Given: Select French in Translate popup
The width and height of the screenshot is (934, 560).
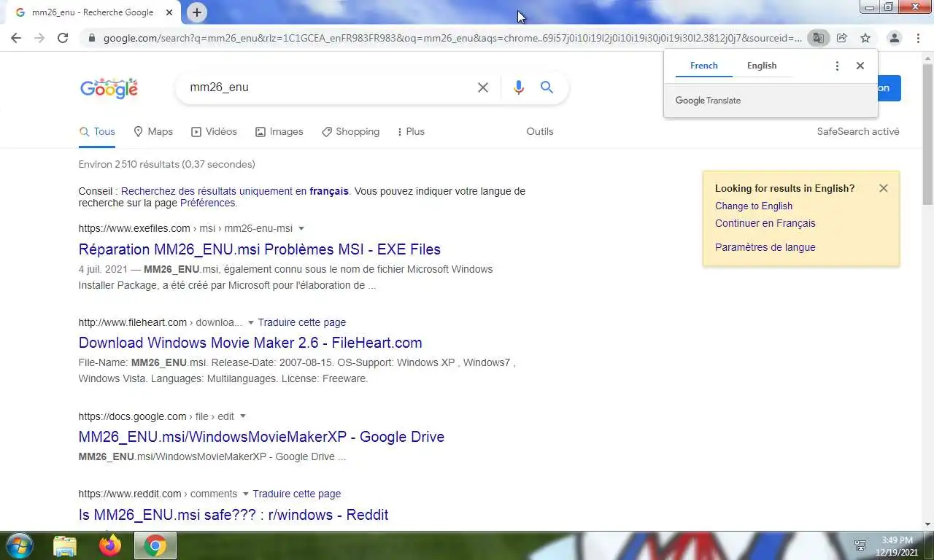Looking at the screenshot, I should [704, 66].
